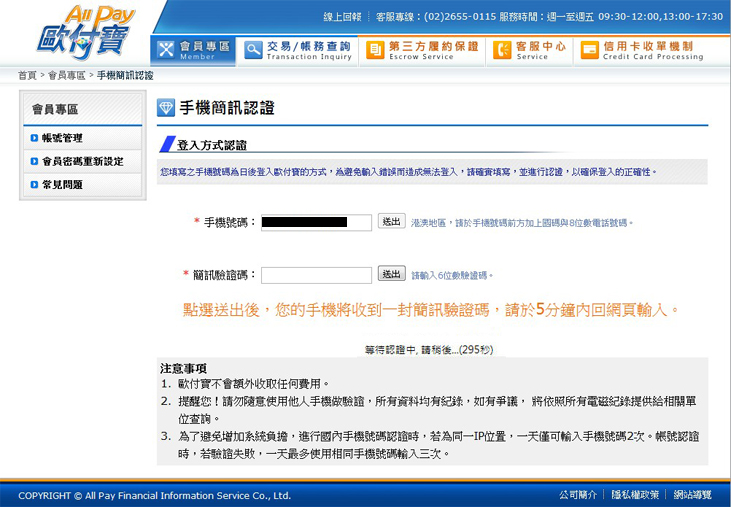Click the 會員專區 Member tab icon
The width and height of the screenshot is (731, 507).
tap(165, 49)
